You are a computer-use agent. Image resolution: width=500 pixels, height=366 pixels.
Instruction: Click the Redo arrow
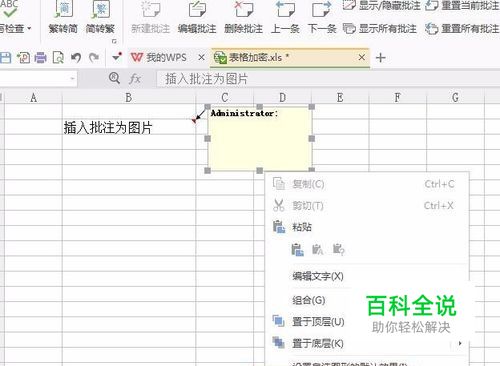click(94, 58)
